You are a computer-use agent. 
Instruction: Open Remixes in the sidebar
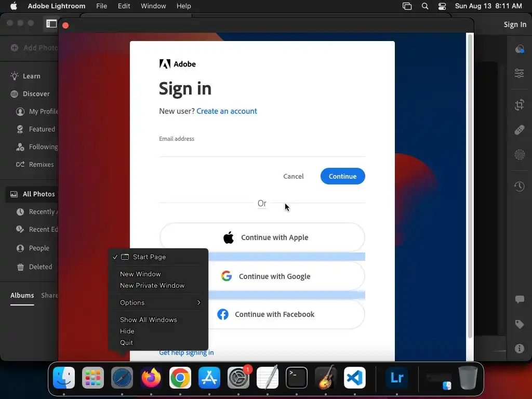pyautogui.click(x=35, y=164)
